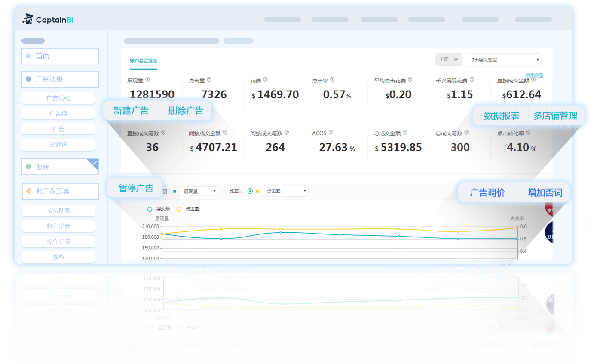Screen dimensions: 591x364
Task: Click the 4.10% conversion rate value
Action: 521,148
